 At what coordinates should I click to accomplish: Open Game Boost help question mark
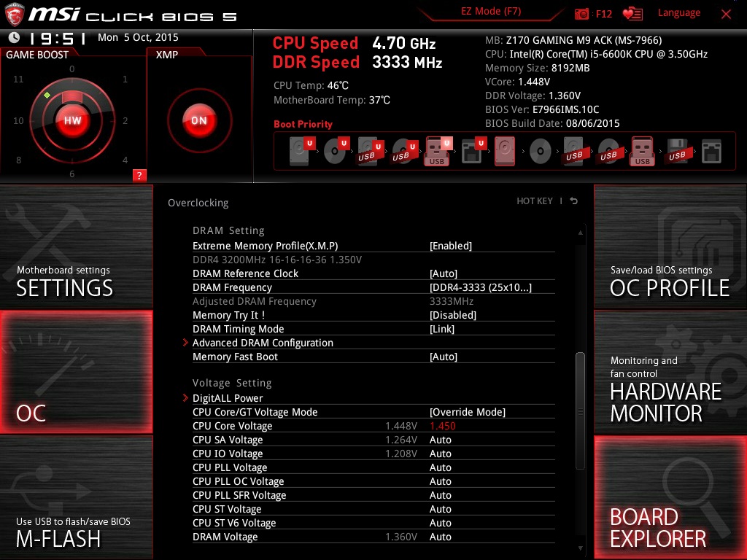coord(139,176)
